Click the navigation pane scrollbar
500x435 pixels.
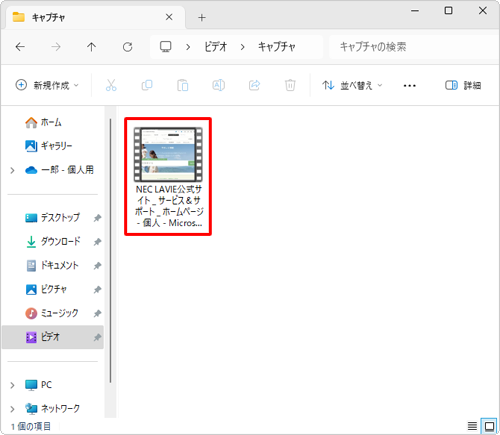tap(110, 251)
